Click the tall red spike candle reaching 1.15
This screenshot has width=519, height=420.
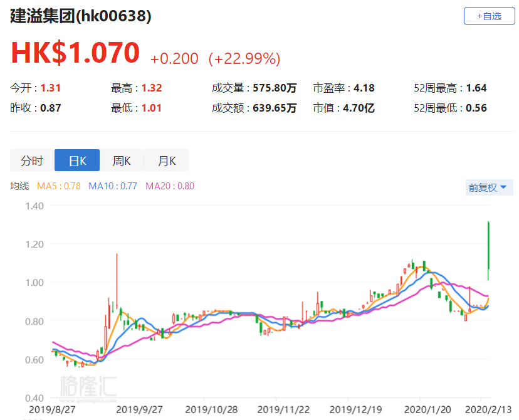click(x=117, y=281)
